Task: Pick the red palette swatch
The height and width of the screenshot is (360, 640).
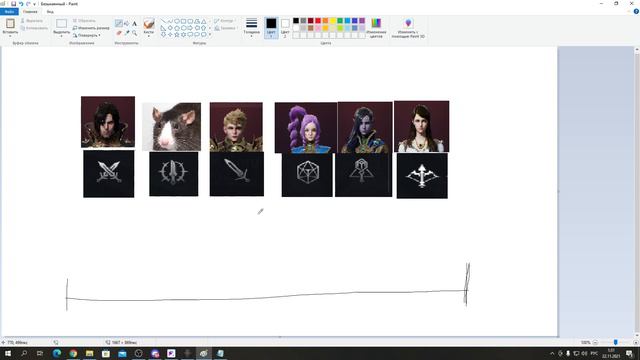Action: tap(318, 20)
